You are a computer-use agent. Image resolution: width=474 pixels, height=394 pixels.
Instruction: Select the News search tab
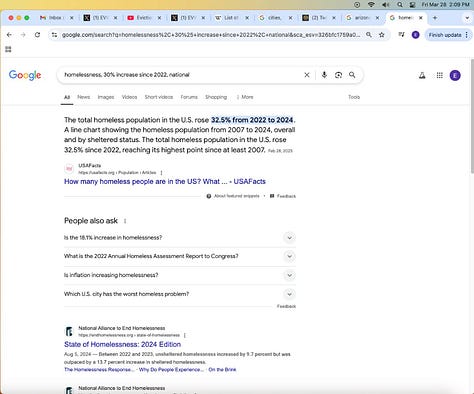click(84, 97)
